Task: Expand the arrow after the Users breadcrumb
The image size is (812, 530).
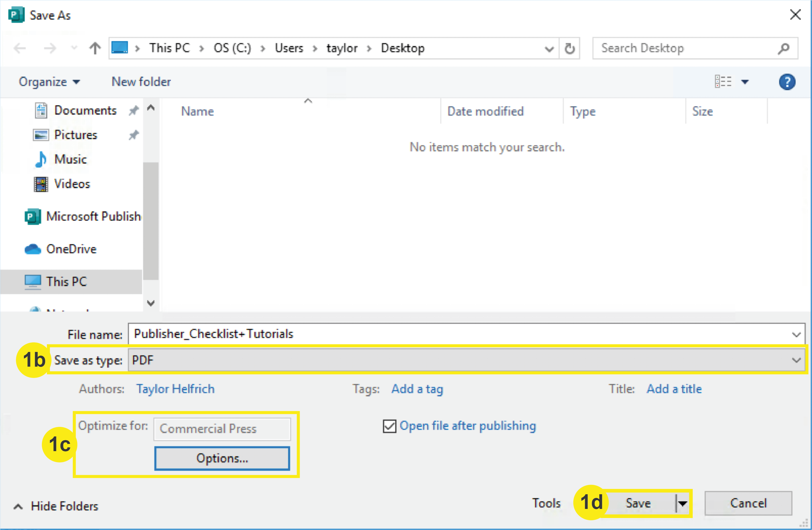Action: [315, 49]
